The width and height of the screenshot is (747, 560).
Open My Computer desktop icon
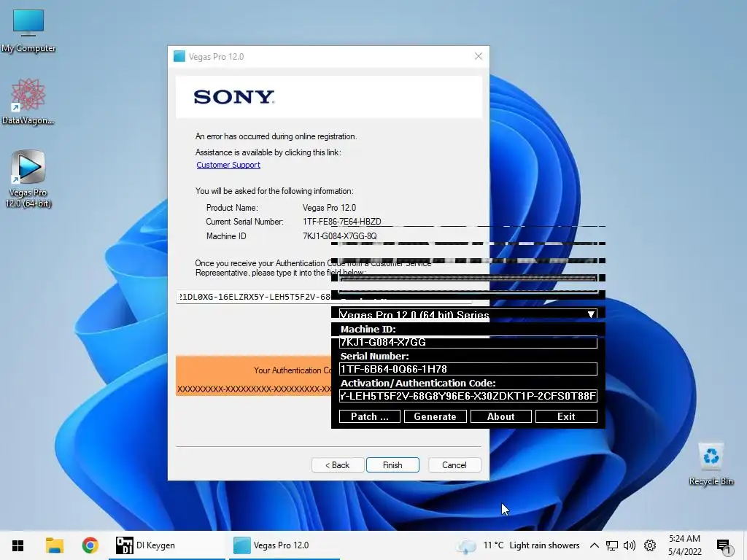[28, 31]
